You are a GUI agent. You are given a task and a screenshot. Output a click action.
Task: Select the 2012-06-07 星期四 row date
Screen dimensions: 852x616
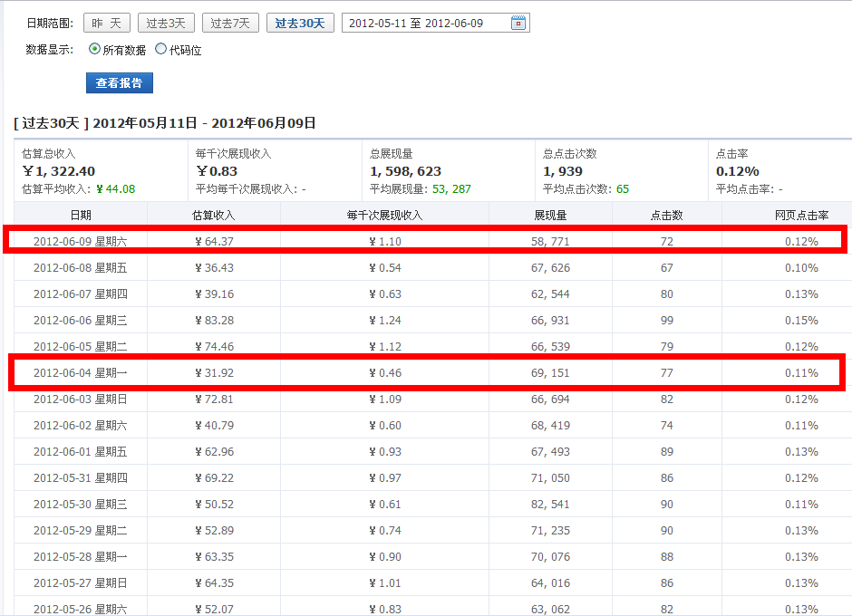tap(81, 294)
